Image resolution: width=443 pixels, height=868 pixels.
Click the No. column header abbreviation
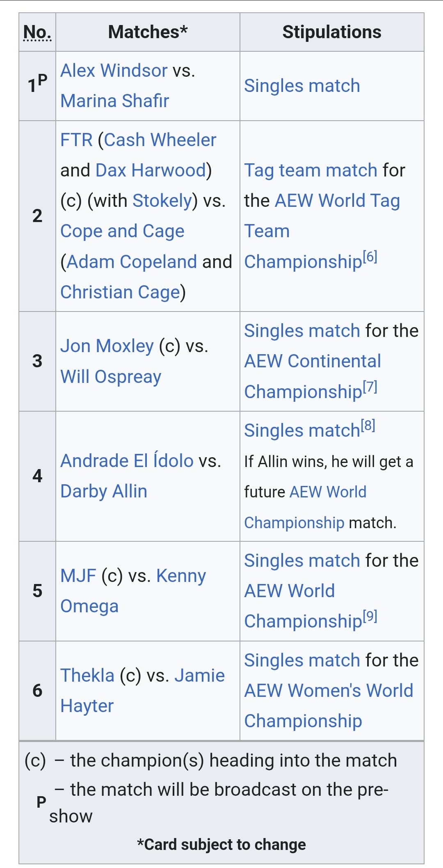[x=37, y=32]
